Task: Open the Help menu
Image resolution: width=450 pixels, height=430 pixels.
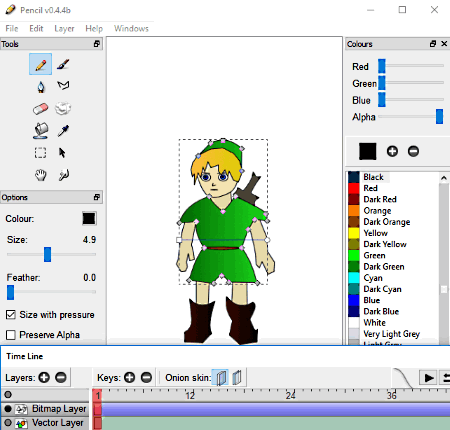Action: pyautogui.click(x=94, y=29)
